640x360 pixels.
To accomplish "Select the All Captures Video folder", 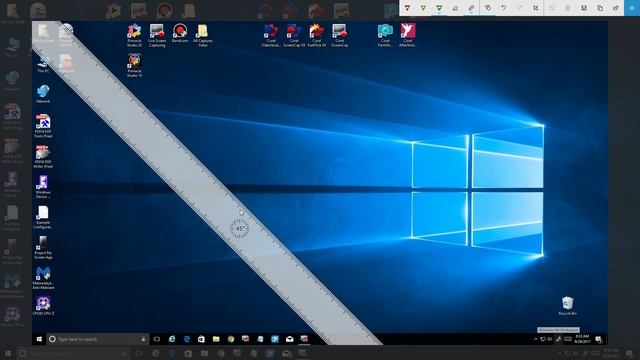I will [x=202, y=35].
